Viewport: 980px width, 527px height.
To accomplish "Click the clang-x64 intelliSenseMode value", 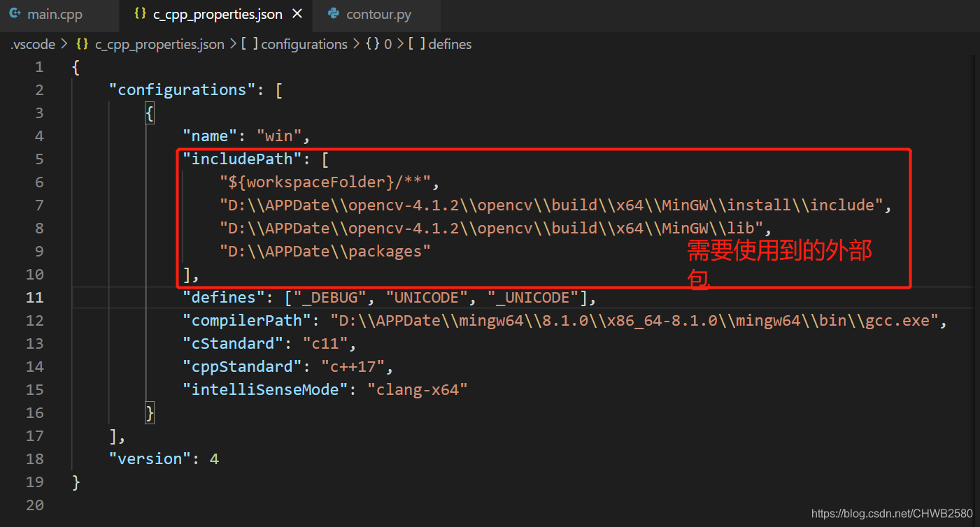I will click(x=417, y=389).
